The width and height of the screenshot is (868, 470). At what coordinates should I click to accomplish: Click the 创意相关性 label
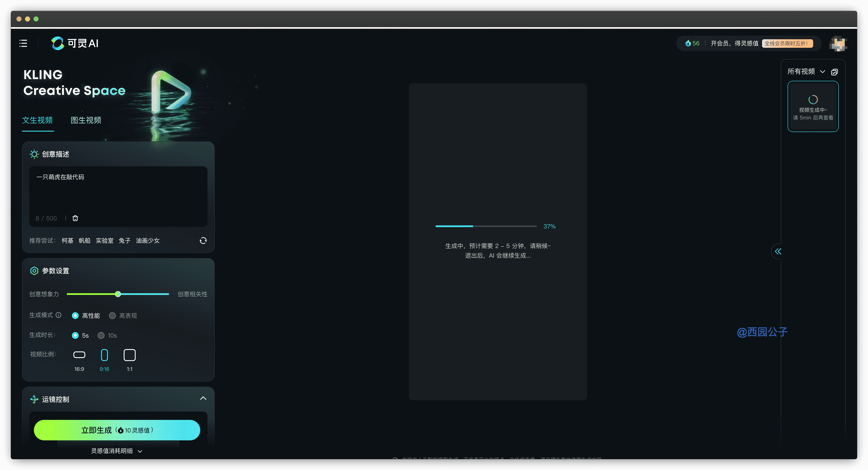pyautogui.click(x=192, y=294)
